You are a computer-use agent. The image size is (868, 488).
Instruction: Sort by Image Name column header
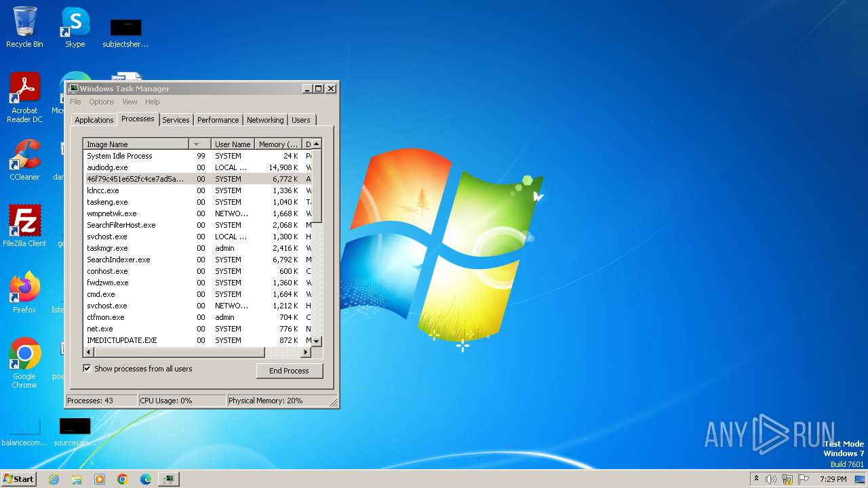[x=136, y=144]
